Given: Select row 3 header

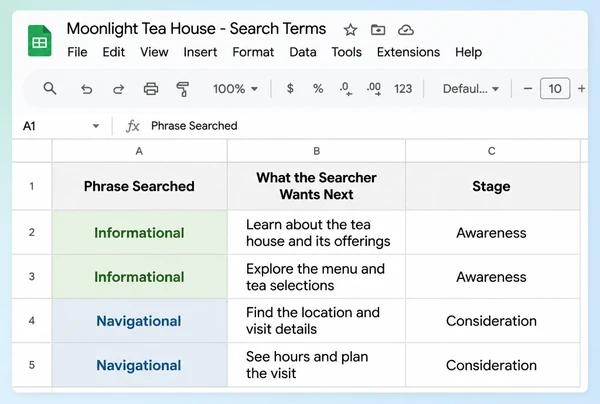Looking at the screenshot, I should pos(32,276).
